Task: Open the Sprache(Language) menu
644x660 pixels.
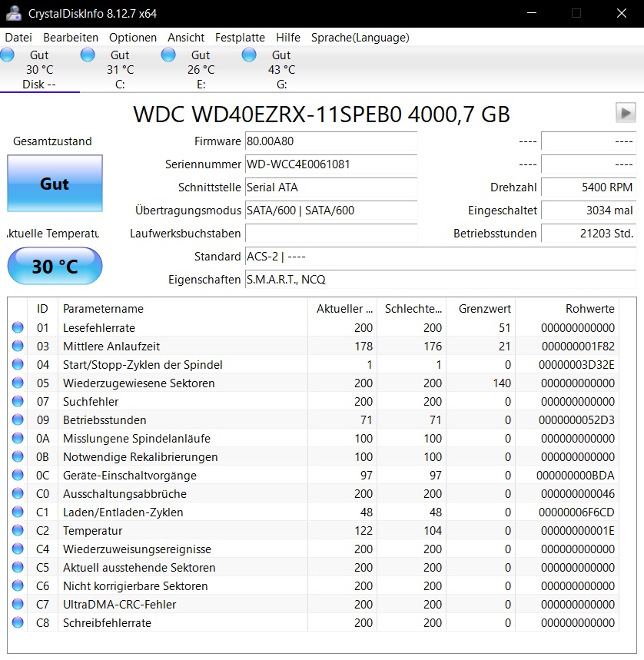Action: 360,38
